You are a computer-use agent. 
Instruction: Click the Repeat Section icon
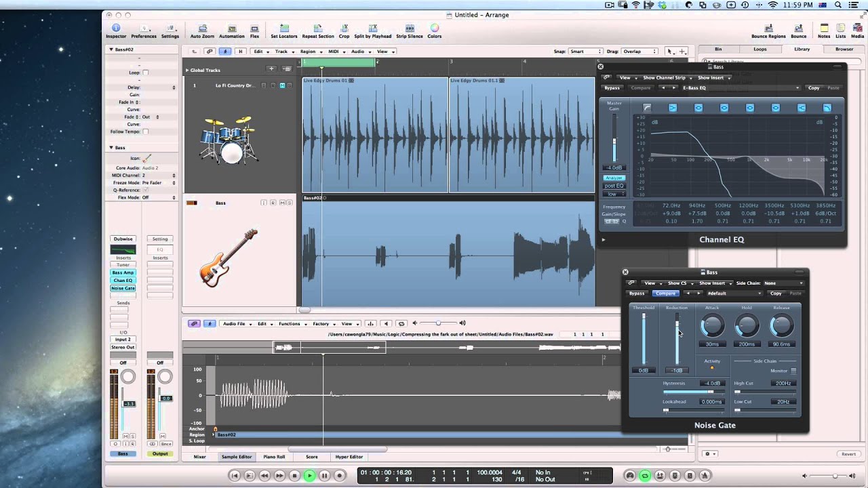pos(317,31)
